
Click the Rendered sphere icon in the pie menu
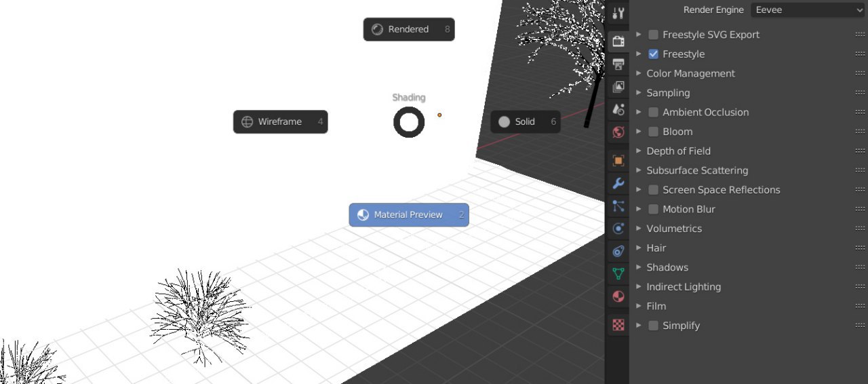[377, 29]
